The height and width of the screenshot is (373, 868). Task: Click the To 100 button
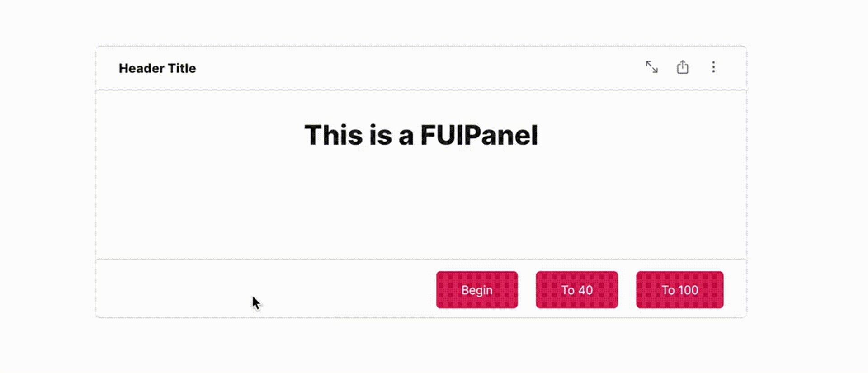pos(680,289)
